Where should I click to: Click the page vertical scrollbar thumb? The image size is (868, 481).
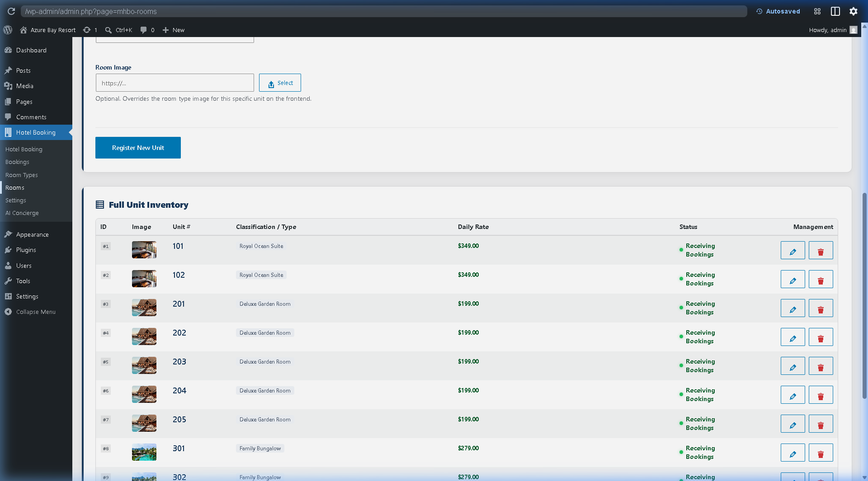point(864,296)
